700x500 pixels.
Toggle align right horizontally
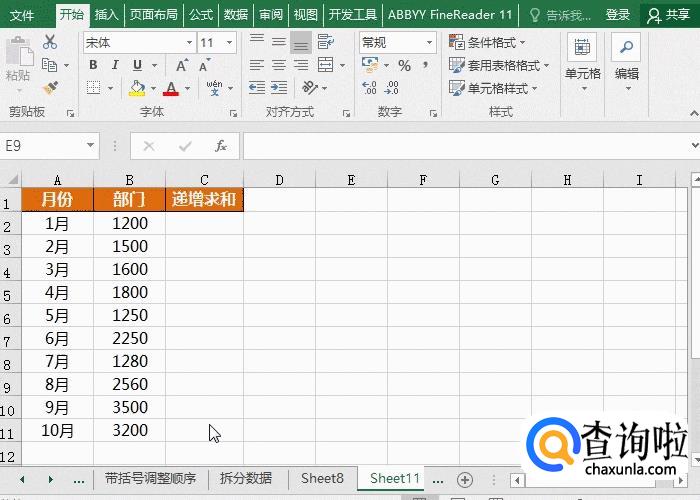point(301,65)
